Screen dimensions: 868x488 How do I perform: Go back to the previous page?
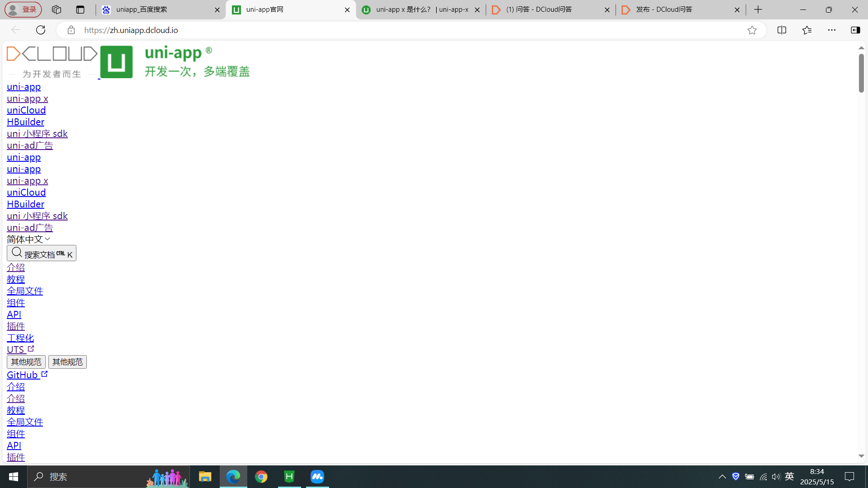pyautogui.click(x=16, y=30)
